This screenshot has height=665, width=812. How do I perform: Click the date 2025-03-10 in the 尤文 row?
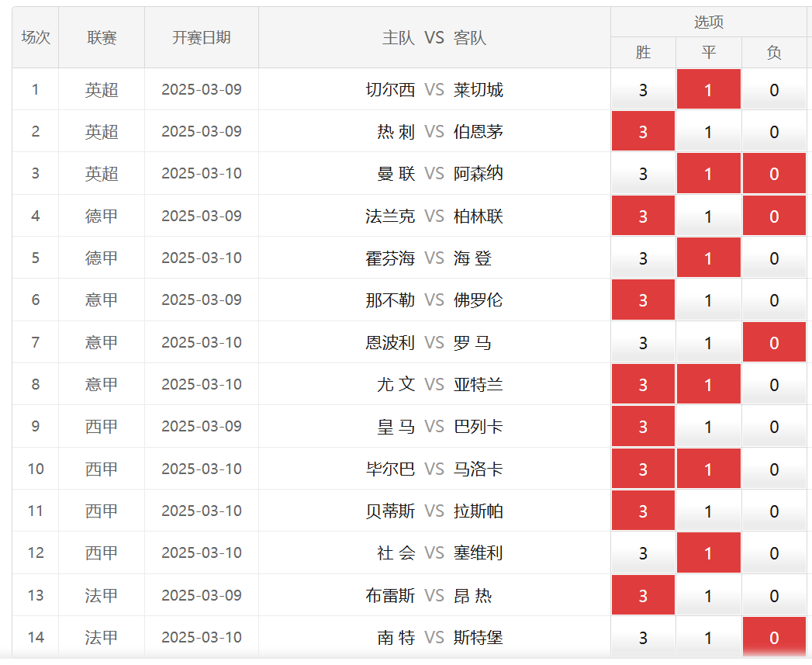(x=202, y=384)
